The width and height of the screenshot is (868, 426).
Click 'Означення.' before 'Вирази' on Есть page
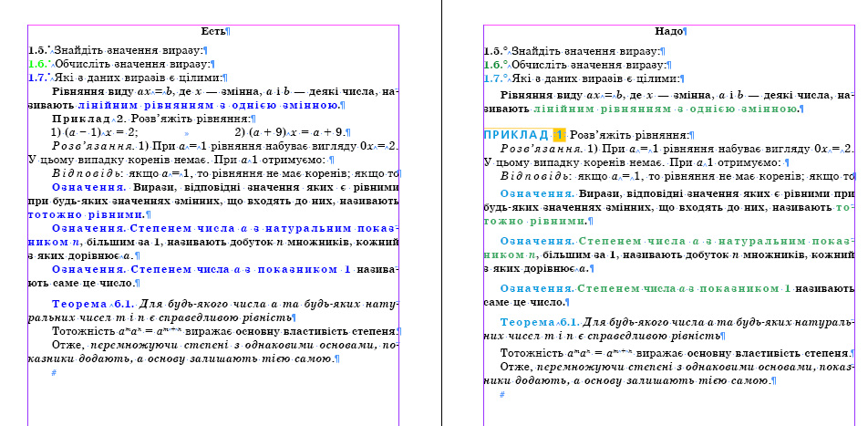(89, 187)
